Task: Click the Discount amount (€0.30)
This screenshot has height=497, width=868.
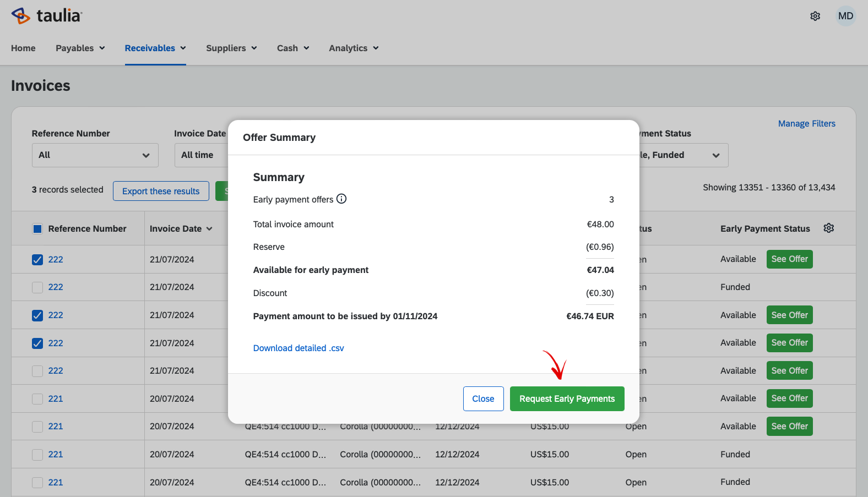Action: [x=600, y=293]
